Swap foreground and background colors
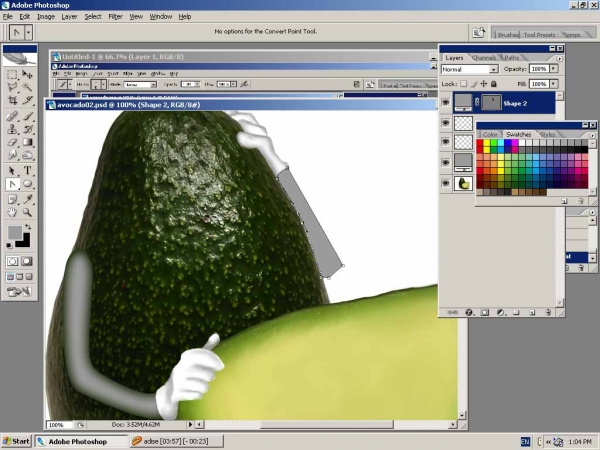This screenshot has height=450, width=600. 28,227
